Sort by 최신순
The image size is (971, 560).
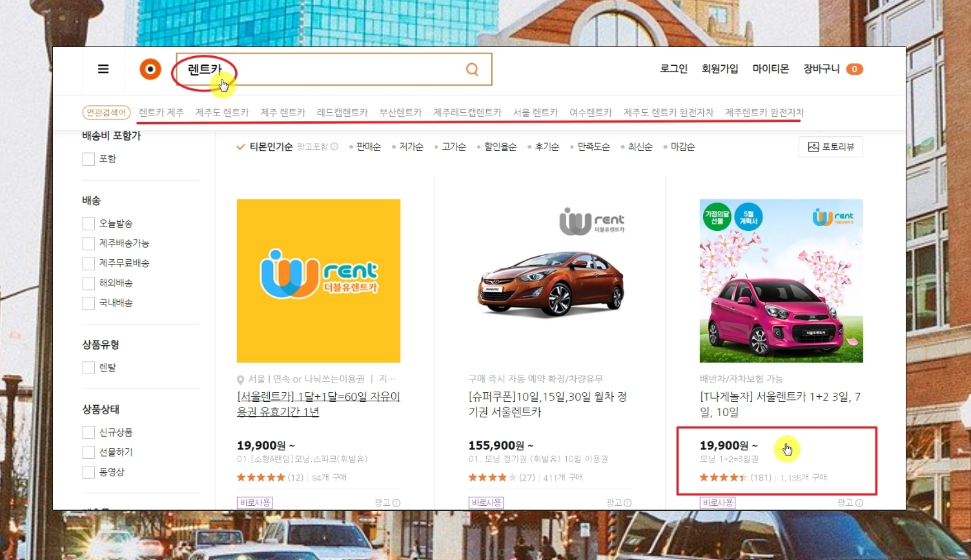pos(640,147)
